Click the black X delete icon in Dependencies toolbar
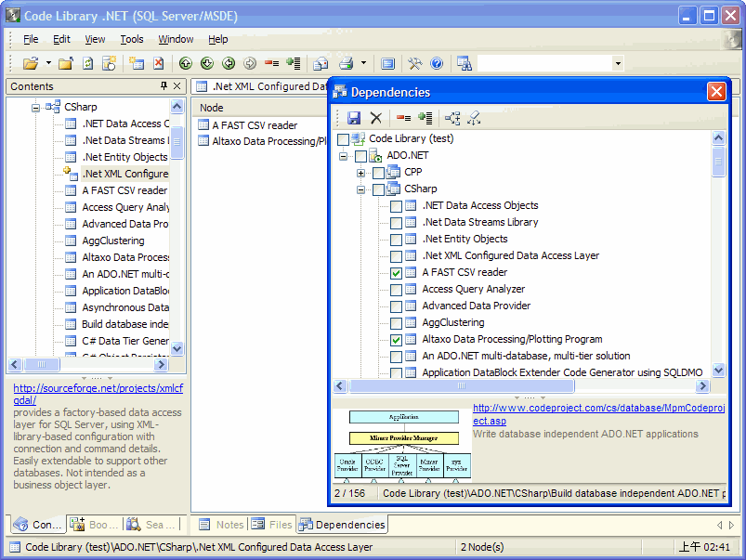The width and height of the screenshot is (746, 560). pyautogui.click(x=376, y=118)
